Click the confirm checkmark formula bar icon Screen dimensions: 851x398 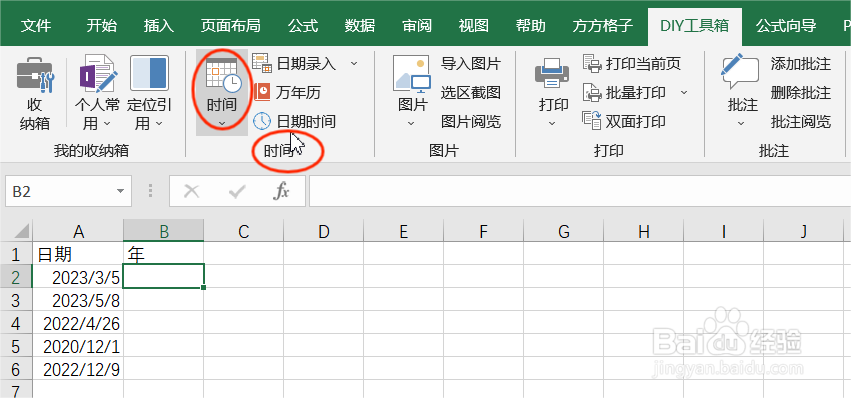237,191
